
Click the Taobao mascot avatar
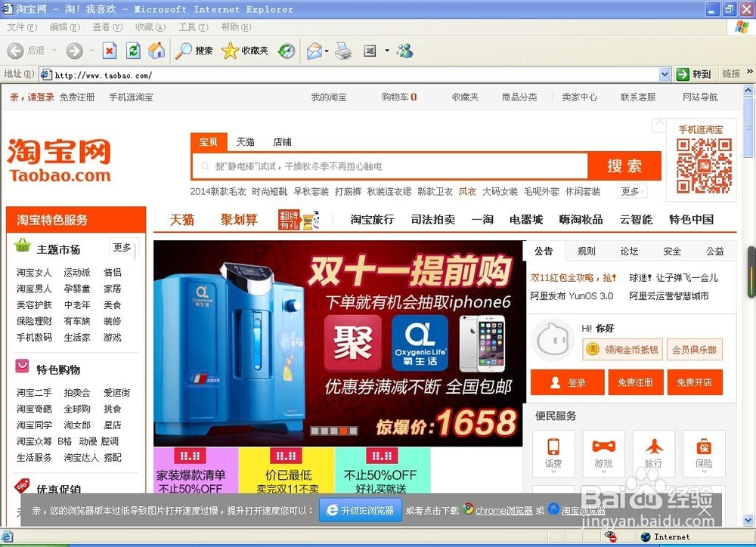click(x=553, y=340)
